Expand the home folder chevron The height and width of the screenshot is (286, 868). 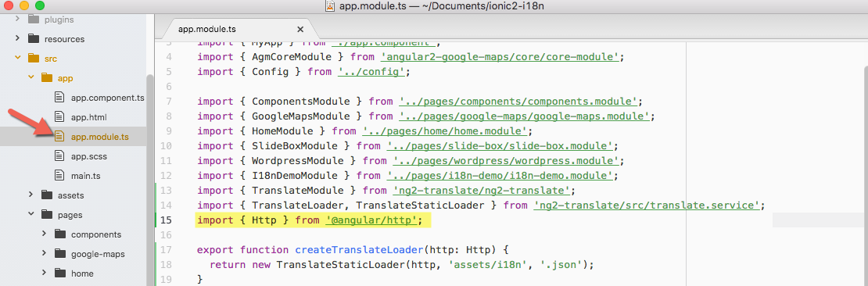pyautogui.click(x=44, y=273)
